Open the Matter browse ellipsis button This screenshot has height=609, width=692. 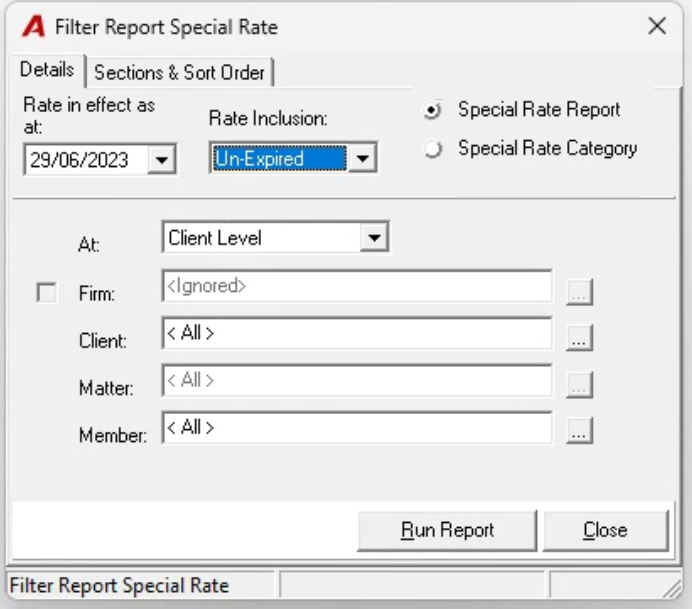click(x=579, y=385)
